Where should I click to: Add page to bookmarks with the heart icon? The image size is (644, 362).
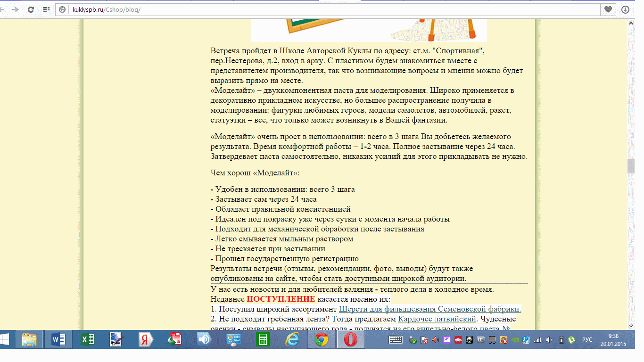click(x=608, y=9)
